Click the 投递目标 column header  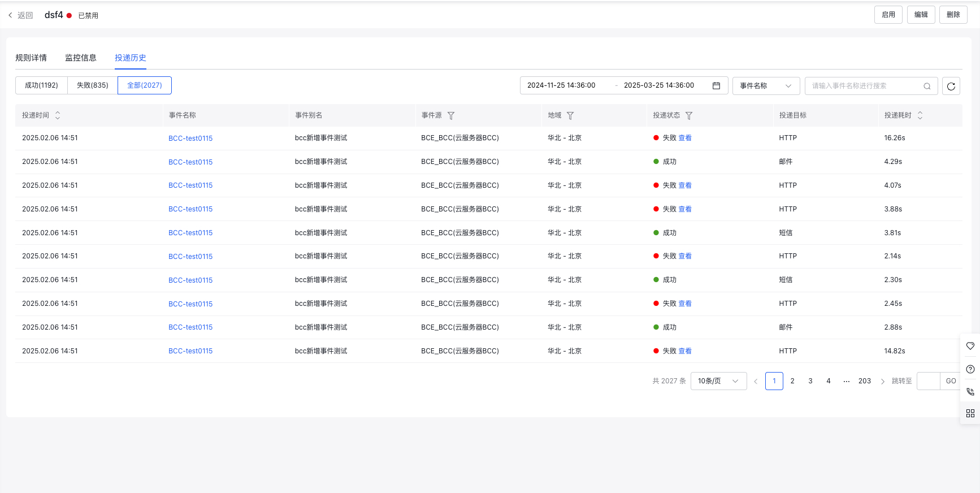(793, 115)
